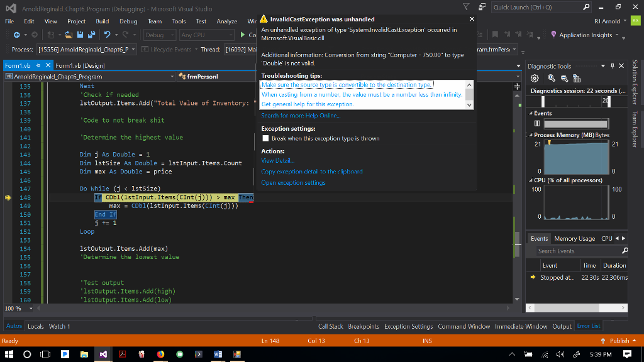Pin the Diagnostic Tools panel
Image resolution: width=644 pixels, height=362 pixels.
point(611,65)
